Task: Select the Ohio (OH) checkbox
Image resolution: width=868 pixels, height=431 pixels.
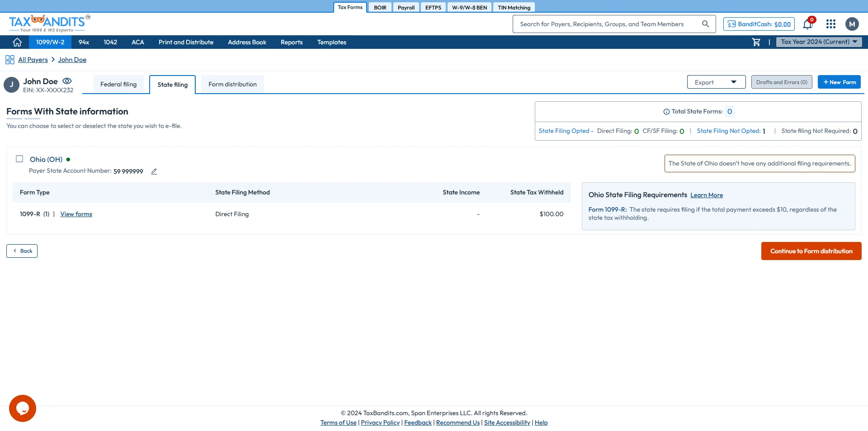Action: pos(19,159)
